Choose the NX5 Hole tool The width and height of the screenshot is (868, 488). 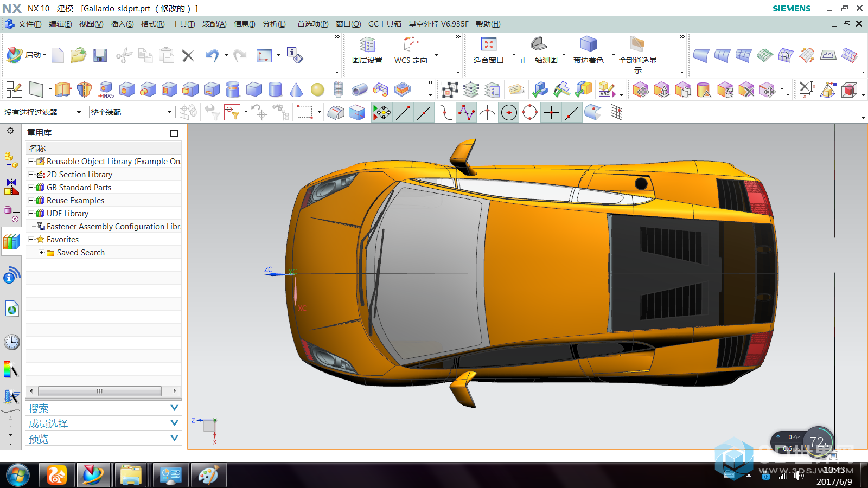pyautogui.click(x=106, y=89)
